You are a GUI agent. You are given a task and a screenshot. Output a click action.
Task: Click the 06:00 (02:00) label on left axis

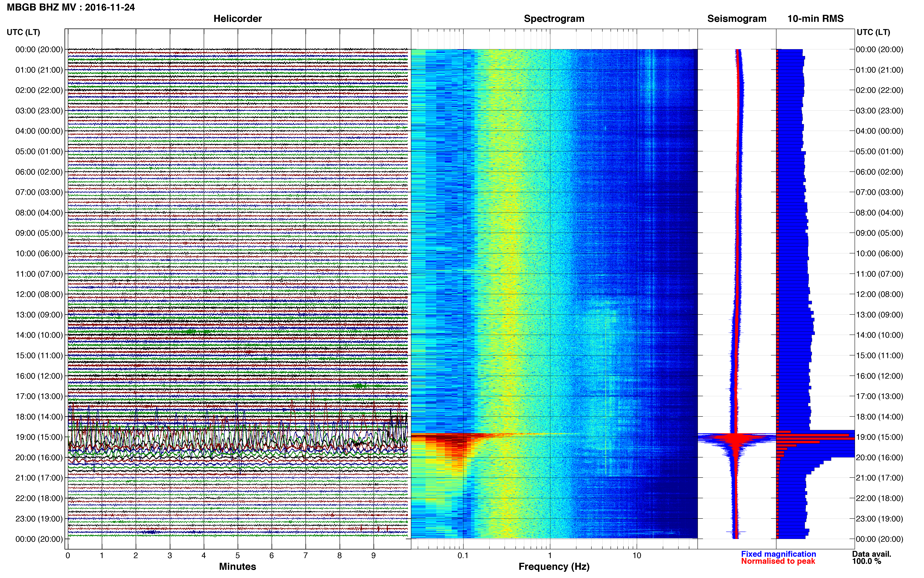tap(39, 172)
